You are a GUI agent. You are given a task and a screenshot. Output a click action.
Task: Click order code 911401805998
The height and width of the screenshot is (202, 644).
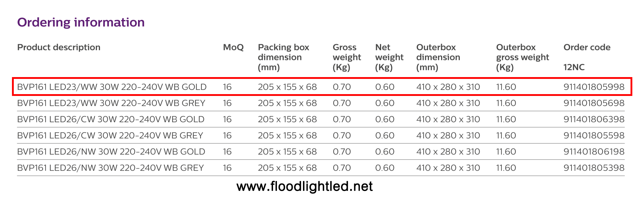pyautogui.click(x=594, y=87)
